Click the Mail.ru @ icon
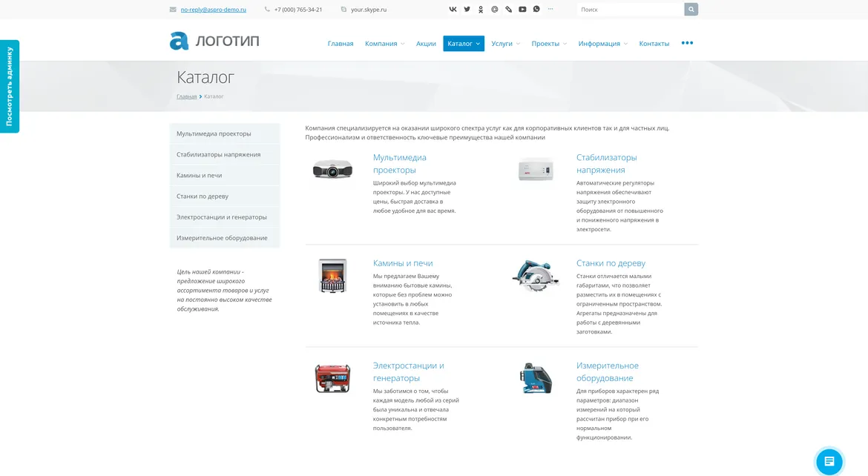868x476 pixels. coord(494,10)
